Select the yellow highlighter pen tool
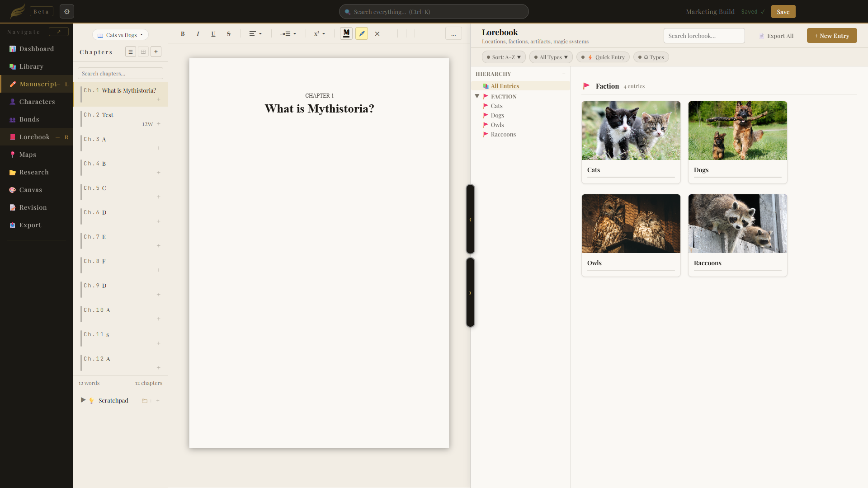This screenshot has height=488, width=868. 362,33
